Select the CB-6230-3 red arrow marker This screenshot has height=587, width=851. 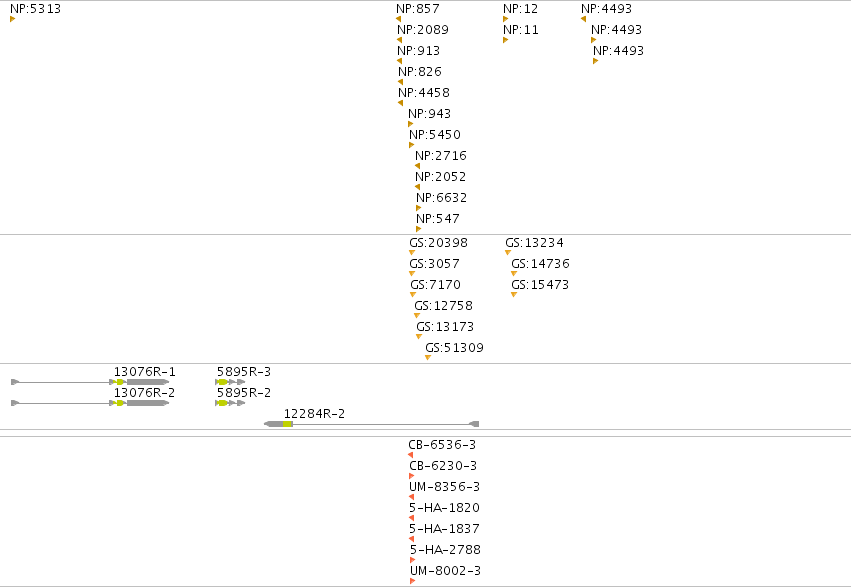click(411, 476)
